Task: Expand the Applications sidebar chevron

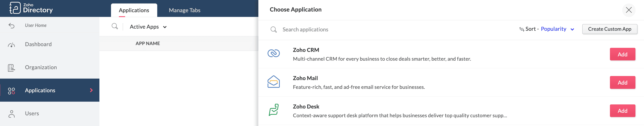Action: pos(91,90)
